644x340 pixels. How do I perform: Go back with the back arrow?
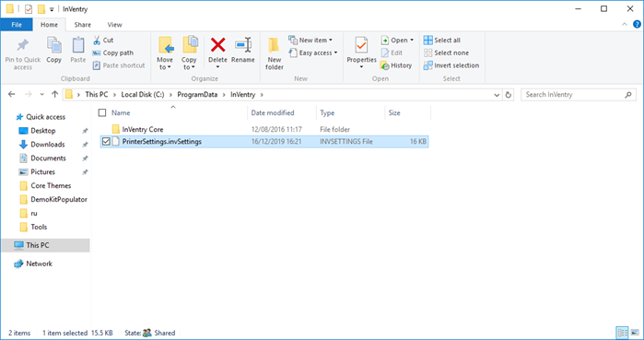(x=11, y=94)
